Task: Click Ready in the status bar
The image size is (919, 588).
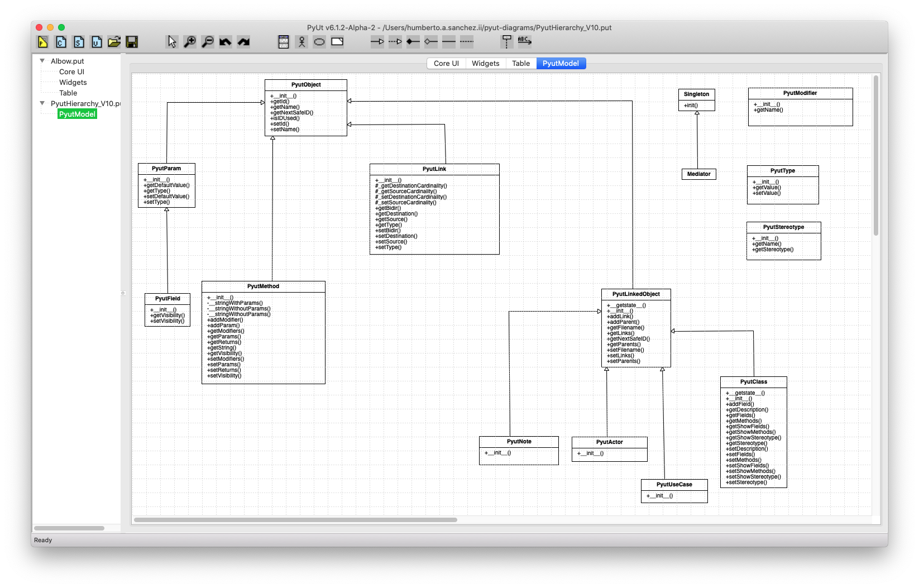Action: point(43,540)
